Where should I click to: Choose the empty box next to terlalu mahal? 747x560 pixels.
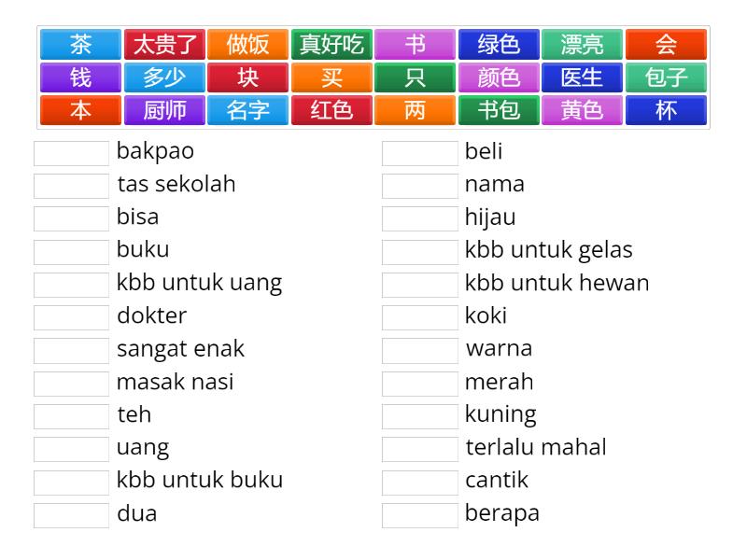click(x=420, y=449)
